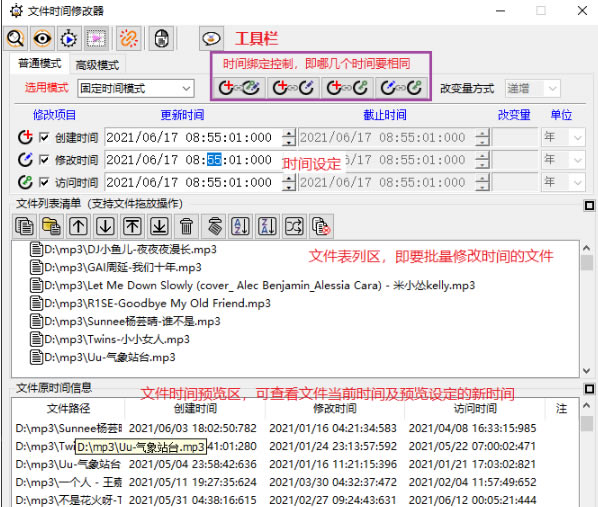Click access time 2021/06/12 00:05:21:444
The image size is (598, 507).
(473, 500)
